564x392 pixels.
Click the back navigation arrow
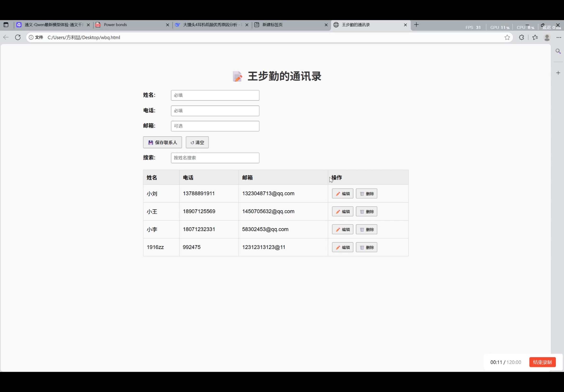[x=6, y=37]
